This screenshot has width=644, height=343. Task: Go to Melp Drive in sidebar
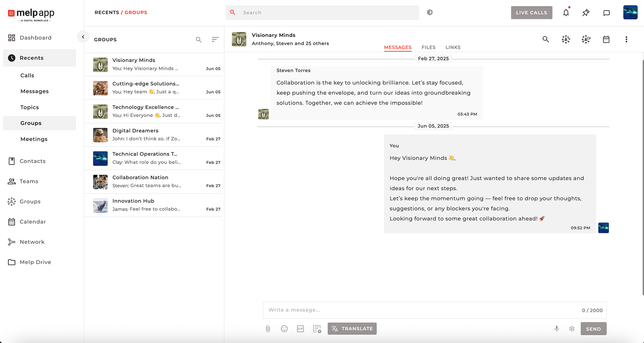coord(35,262)
